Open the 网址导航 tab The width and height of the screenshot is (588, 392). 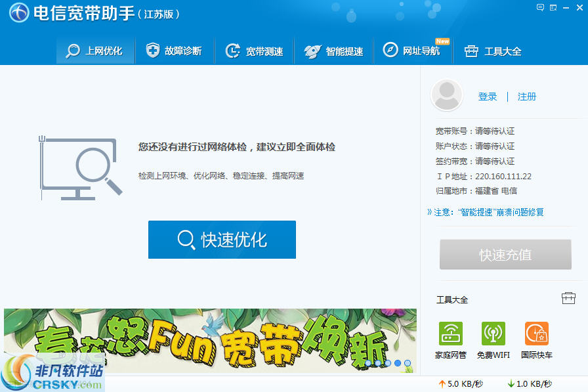pyautogui.click(x=413, y=51)
